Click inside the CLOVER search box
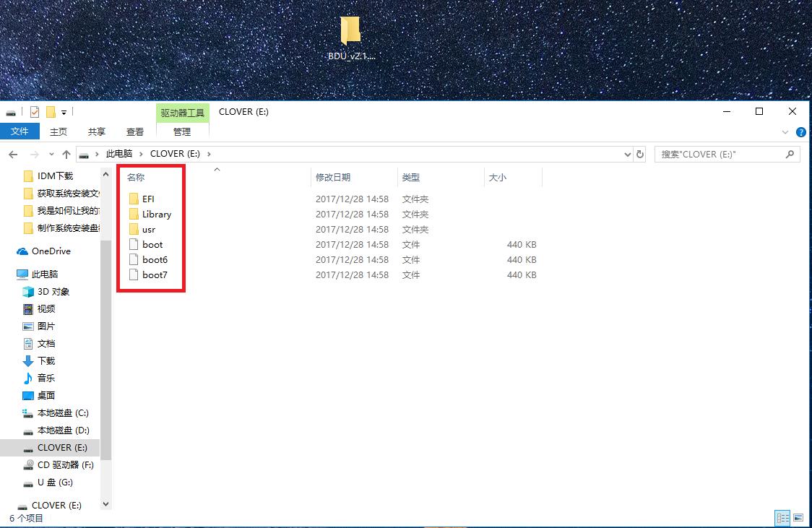 722,154
